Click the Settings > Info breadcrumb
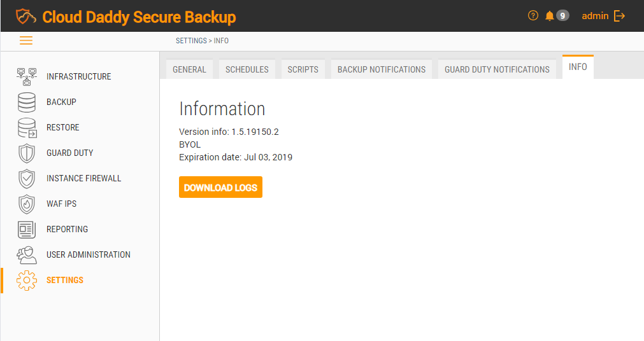The width and height of the screenshot is (644, 341). click(x=202, y=41)
